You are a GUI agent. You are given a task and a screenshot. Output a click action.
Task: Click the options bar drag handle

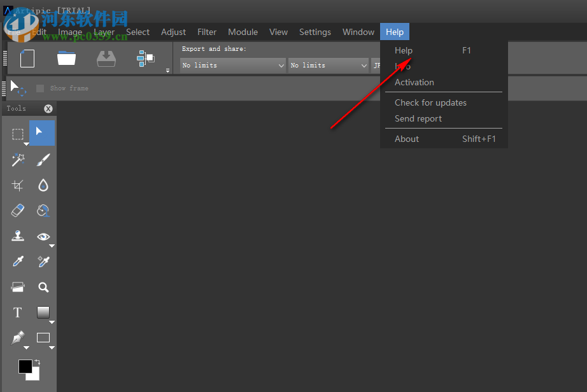(4, 88)
